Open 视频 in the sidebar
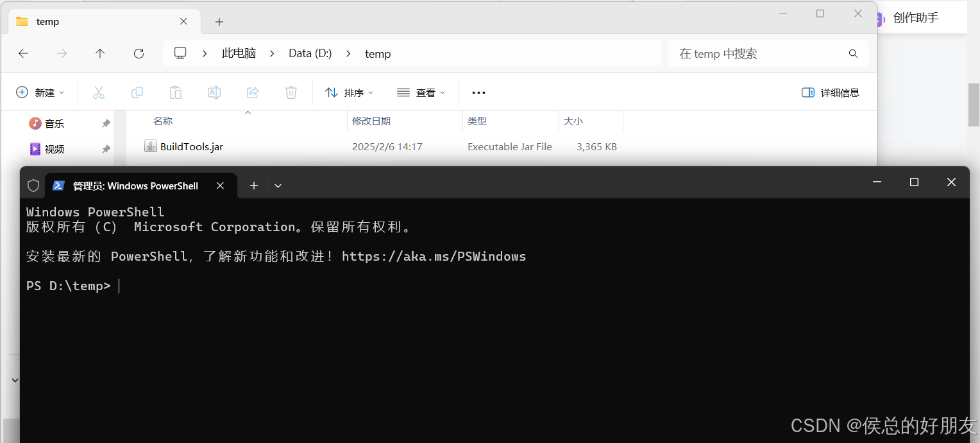This screenshot has height=443, width=980. [x=55, y=149]
